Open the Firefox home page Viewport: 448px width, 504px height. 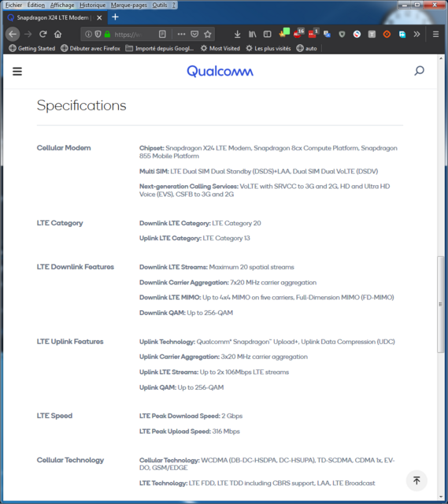(x=57, y=34)
